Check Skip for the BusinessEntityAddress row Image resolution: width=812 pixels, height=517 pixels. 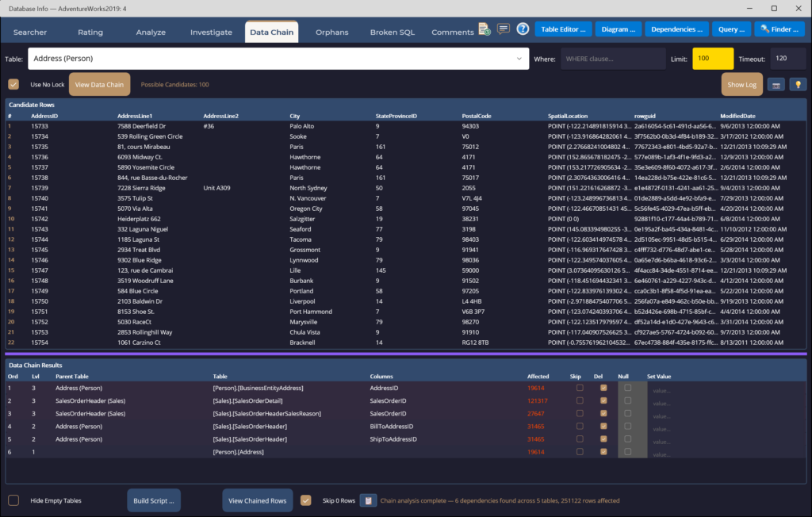tap(580, 388)
